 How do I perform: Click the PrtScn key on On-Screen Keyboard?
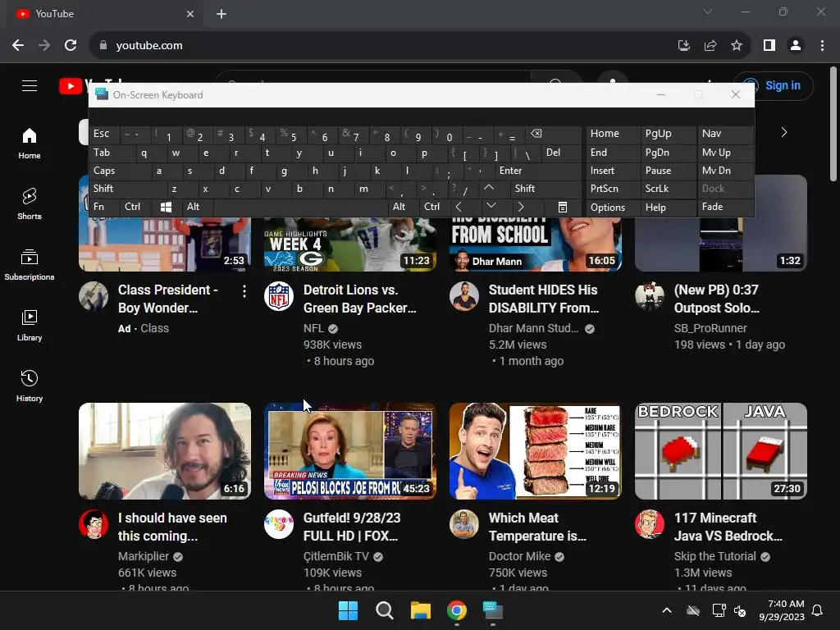point(614,189)
